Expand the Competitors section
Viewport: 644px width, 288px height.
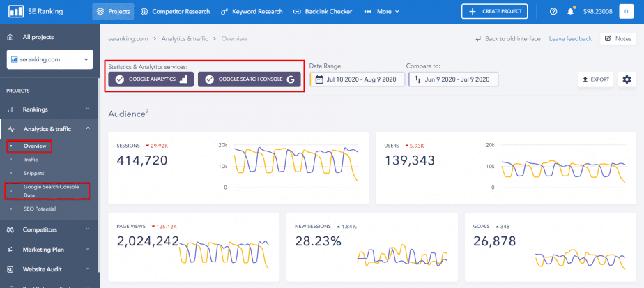tap(49, 229)
